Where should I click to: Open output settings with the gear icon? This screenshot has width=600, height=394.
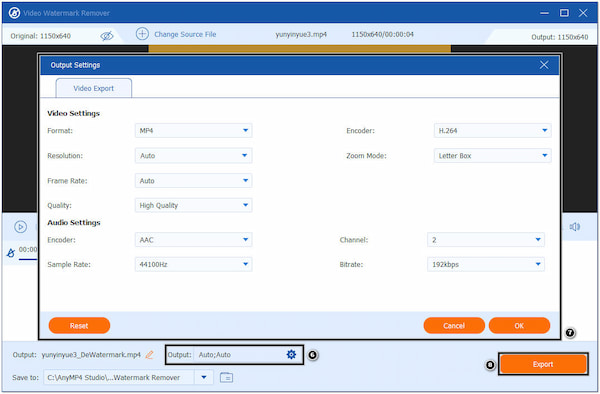point(291,355)
